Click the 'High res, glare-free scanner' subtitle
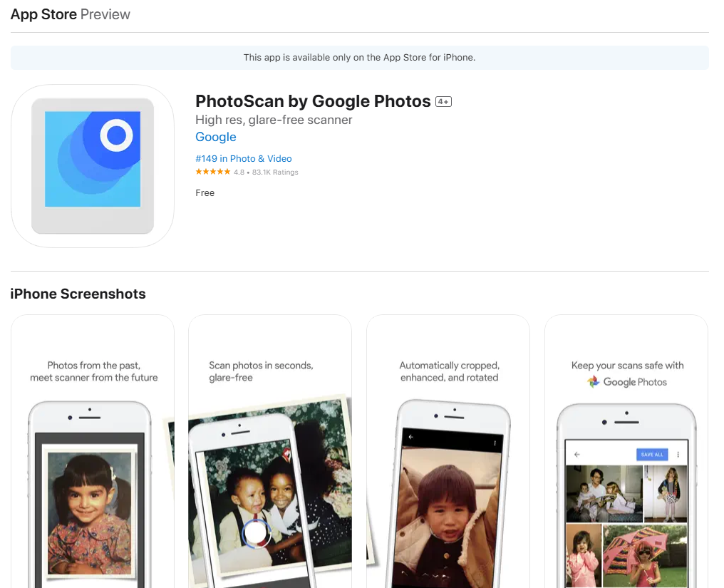 click(274, 120)
